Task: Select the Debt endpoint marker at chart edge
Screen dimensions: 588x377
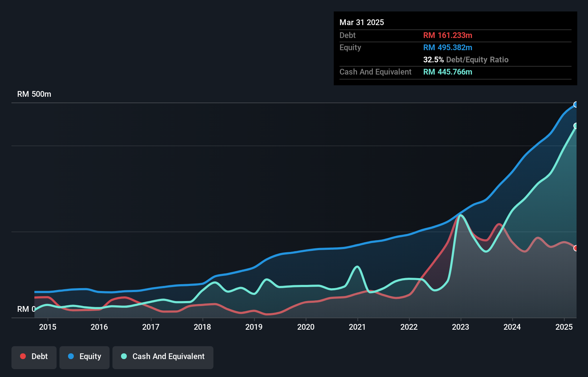Action: (x=576, y=248)
